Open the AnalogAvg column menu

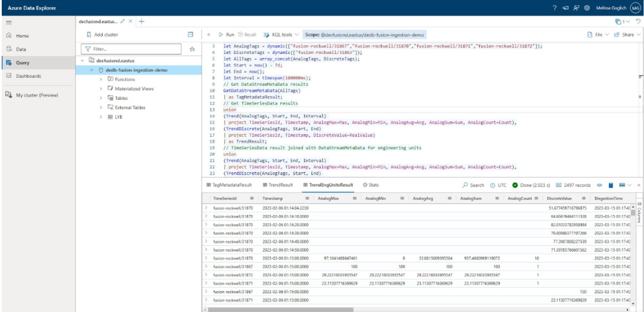pos(450,198)
